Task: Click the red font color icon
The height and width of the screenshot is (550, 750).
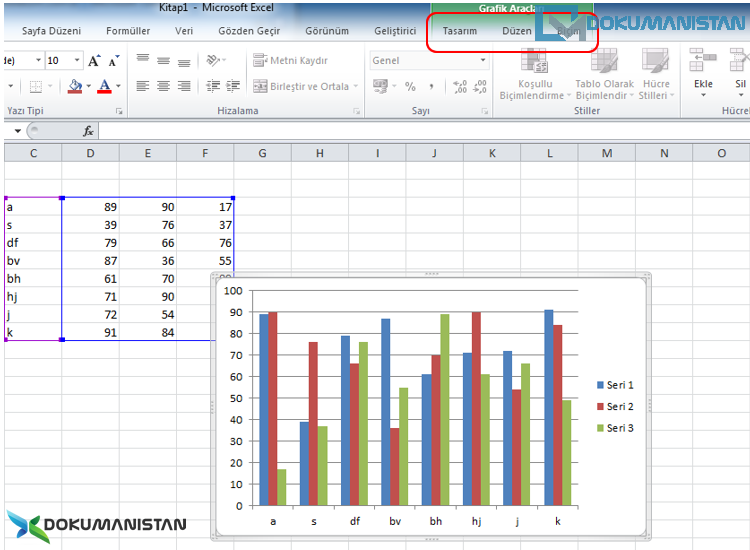Action: pyautogui.click(x=104, y=86)
